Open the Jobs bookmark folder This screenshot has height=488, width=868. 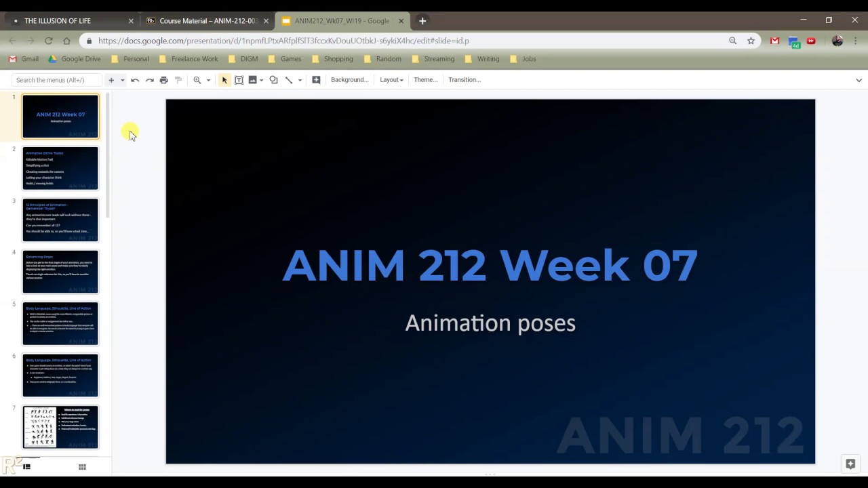(523, 59)
